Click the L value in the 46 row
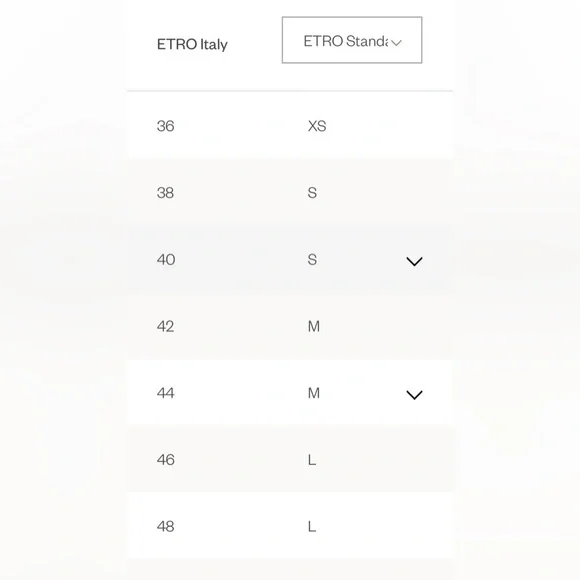 312,460
